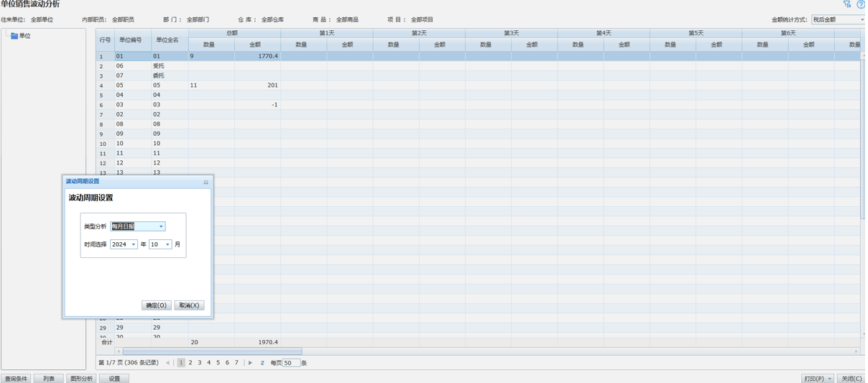Screen dimensions: 868x383
Task: Open the 类型分析 dropdown
Action: pyautogui.click(x=161, y=226)
